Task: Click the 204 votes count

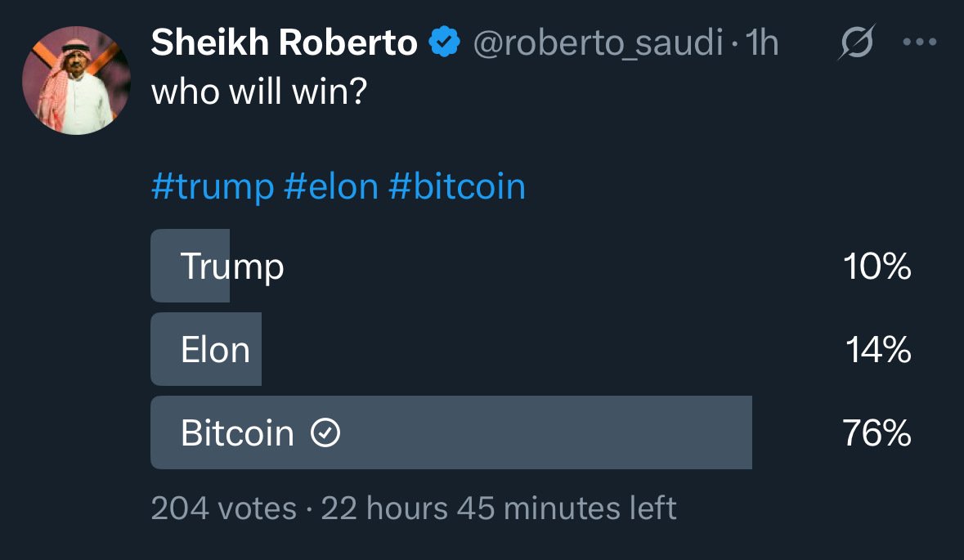Action: point(224,508)
